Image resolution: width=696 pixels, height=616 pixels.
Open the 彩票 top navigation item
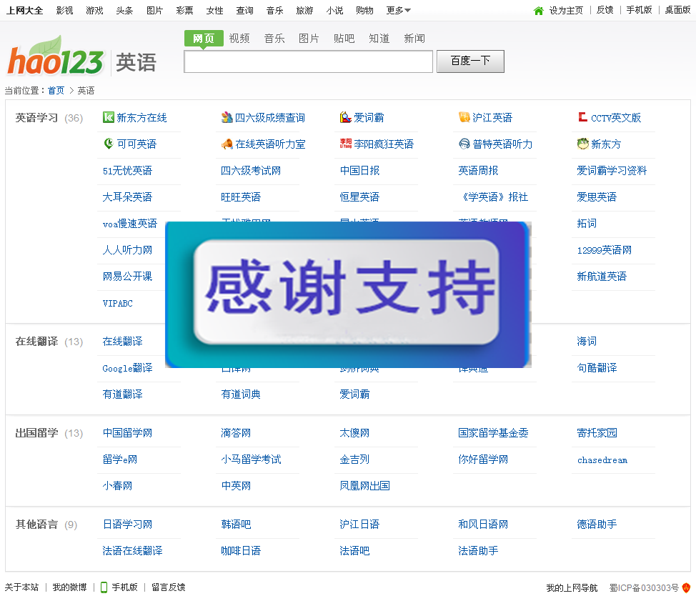[x=184, y=10]
